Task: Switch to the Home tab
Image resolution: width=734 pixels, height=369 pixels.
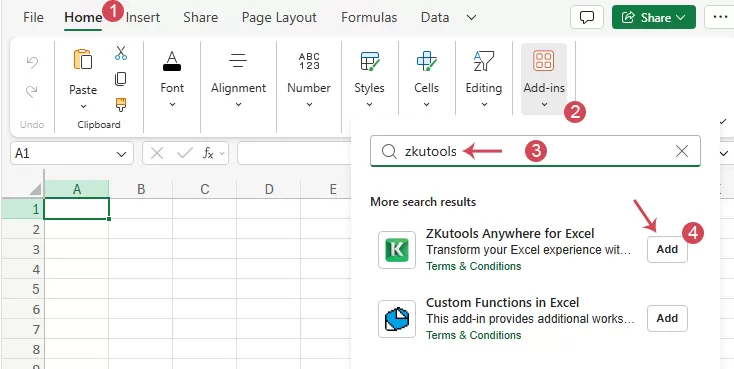Action: (x=83, y=18)
